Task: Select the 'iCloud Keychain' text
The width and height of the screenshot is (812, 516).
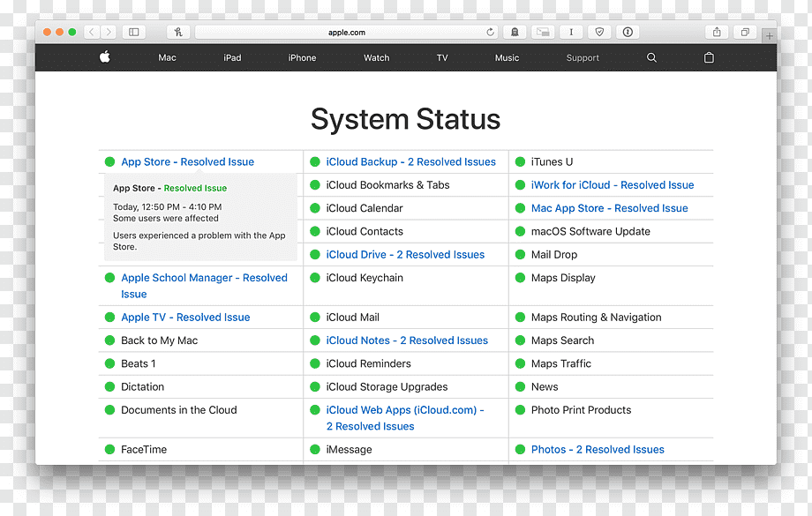Action: tap(365, 278)
